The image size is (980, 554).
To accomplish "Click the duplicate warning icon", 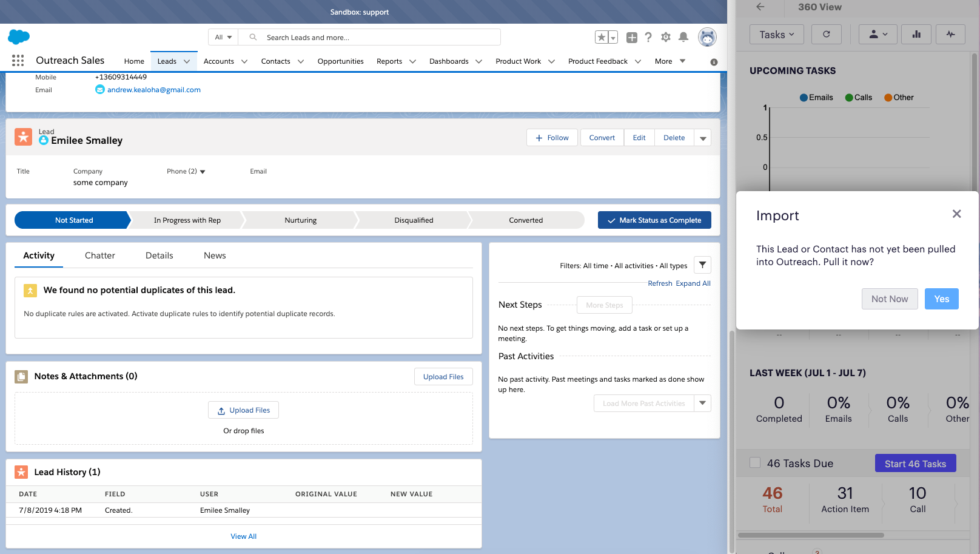I will click(x=30, y=291).
